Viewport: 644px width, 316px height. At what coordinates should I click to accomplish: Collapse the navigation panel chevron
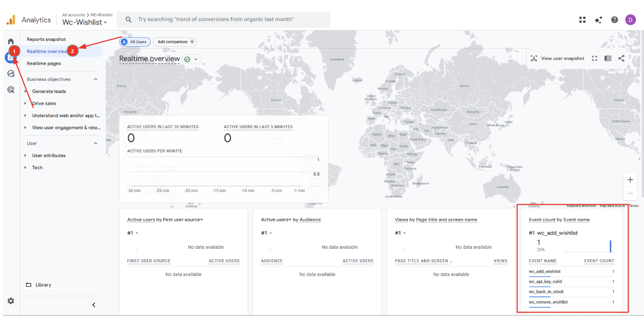click(x=94, y=305)
